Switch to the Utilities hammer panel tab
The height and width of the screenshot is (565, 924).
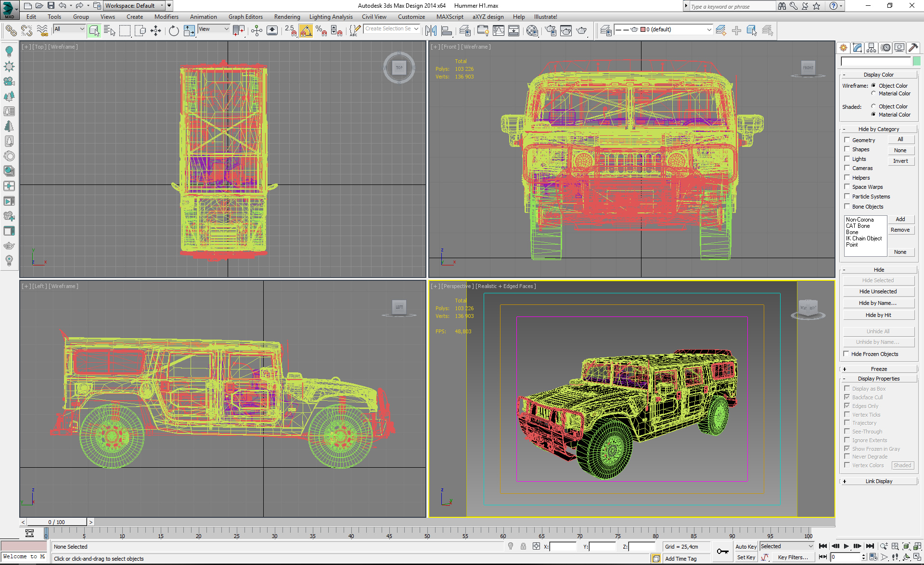pos(913,47)
